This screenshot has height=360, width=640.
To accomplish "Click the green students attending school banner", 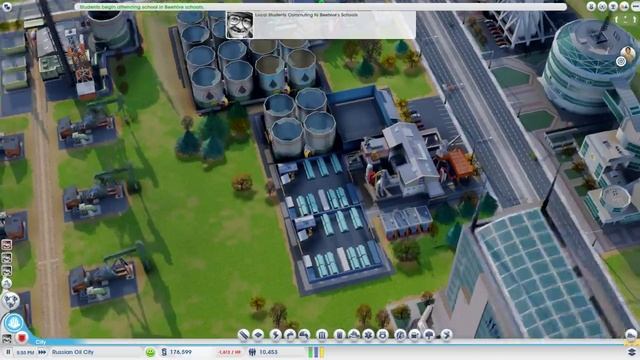I will pos(320,7).
